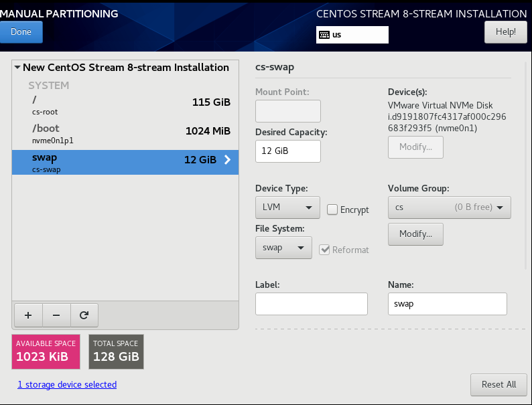Reload storage configuration from disk icon
This screenshot has width=532, height=405.
[84, 315]
